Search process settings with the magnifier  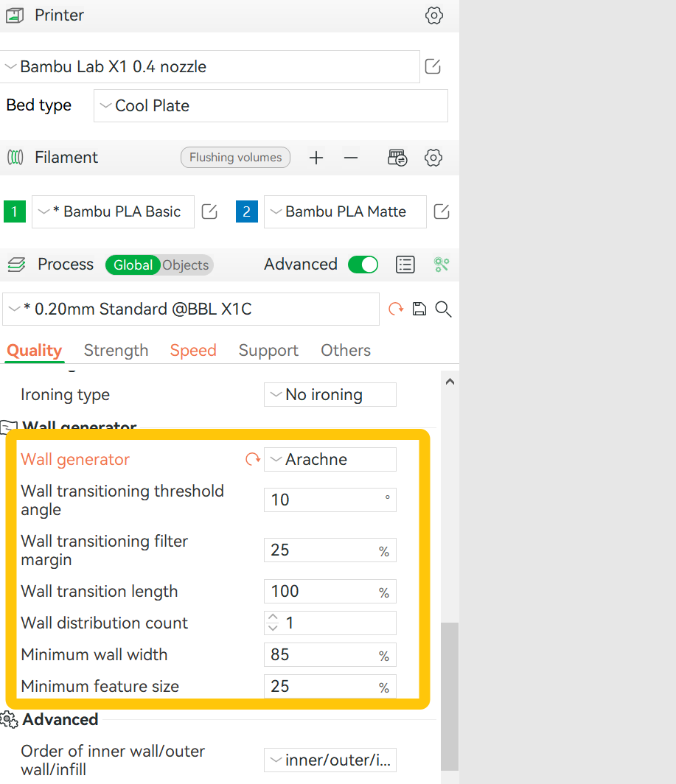point(442,309)
